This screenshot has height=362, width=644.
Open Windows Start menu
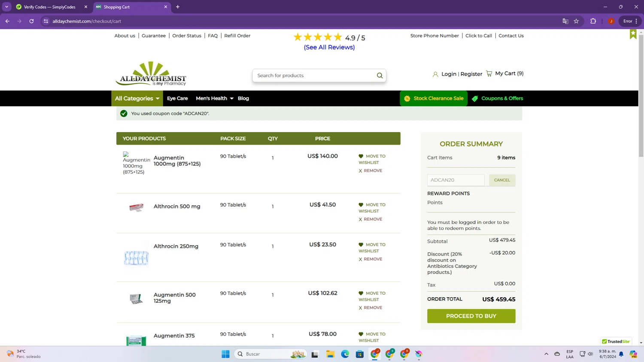[x=225, y=354]
